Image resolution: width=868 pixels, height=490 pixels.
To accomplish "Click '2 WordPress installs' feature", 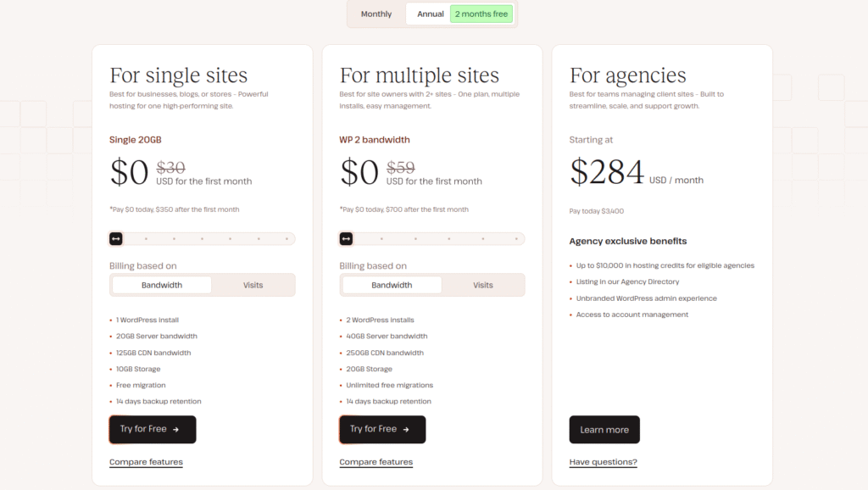I will (381, 320).
